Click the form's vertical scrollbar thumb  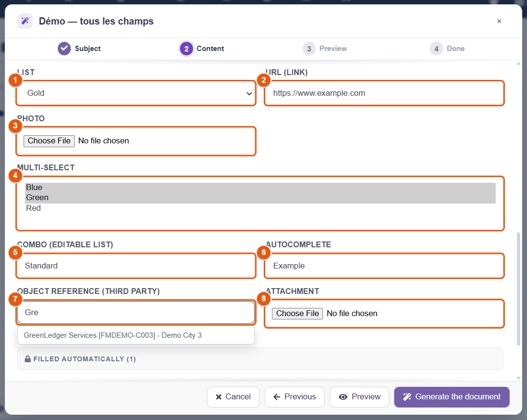click(518, 289)
